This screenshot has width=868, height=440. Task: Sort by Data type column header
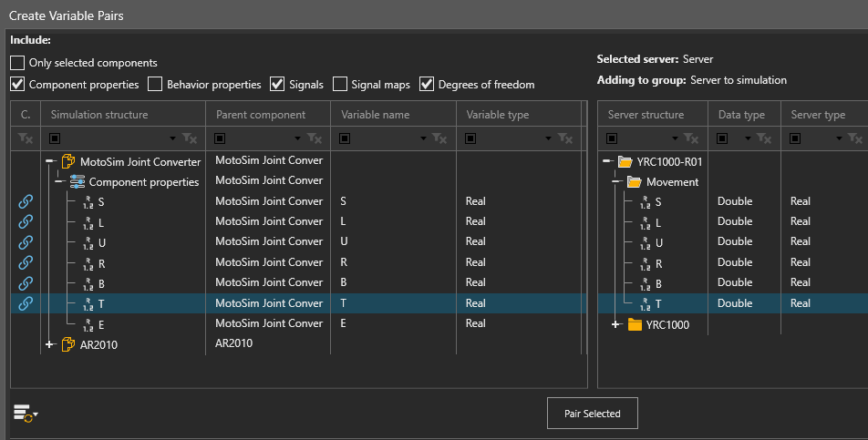pos(742,115)
